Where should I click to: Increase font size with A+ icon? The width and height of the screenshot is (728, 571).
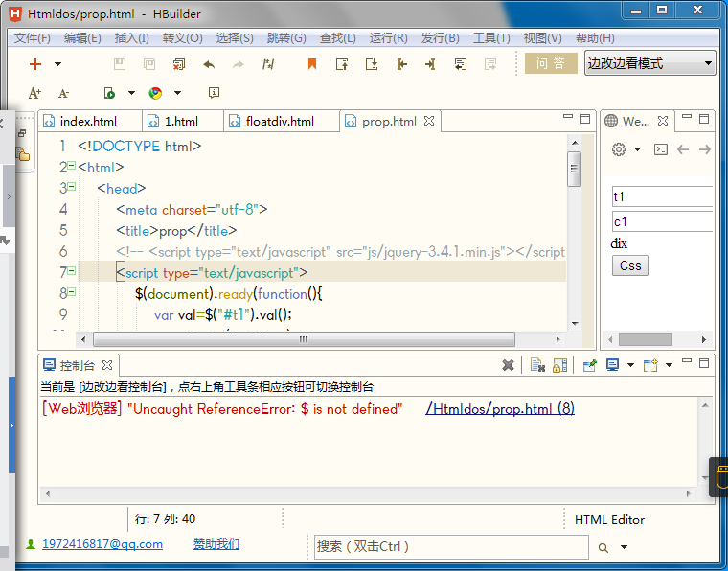tap(34, 93)
